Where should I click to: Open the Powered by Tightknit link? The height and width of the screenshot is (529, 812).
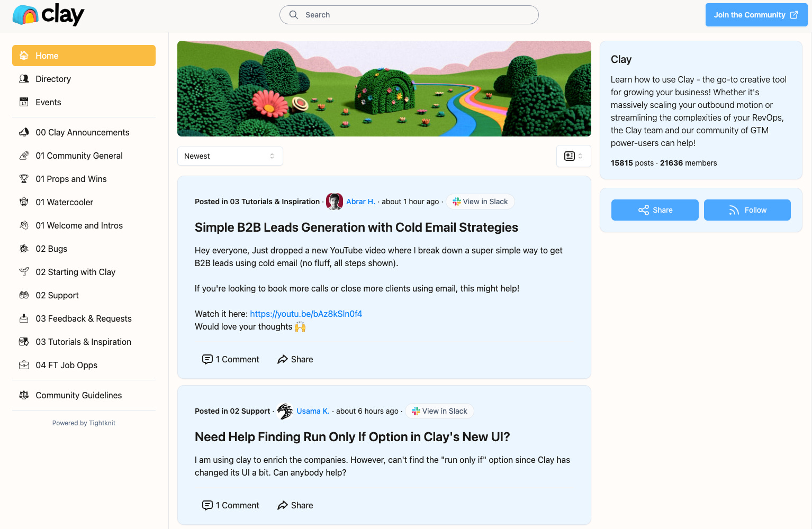click(84, 423)
